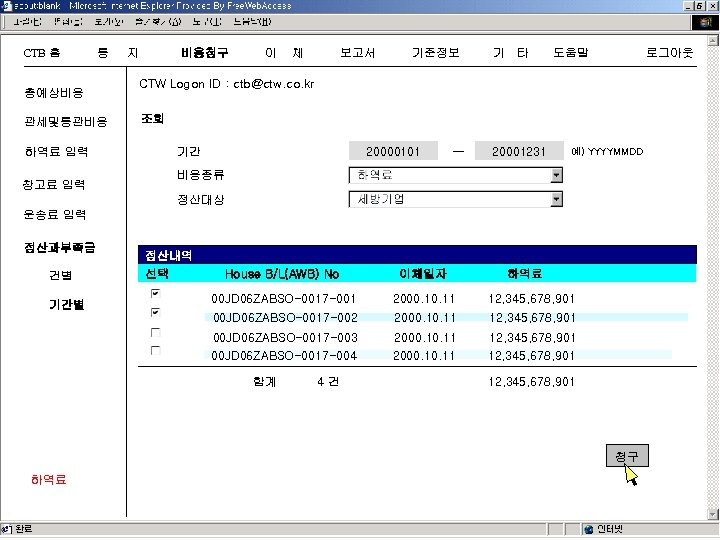The height and width of the screenshot is (540, 720).
Task: Select the 비용청구 menu
Action: (x=205, y=53)
